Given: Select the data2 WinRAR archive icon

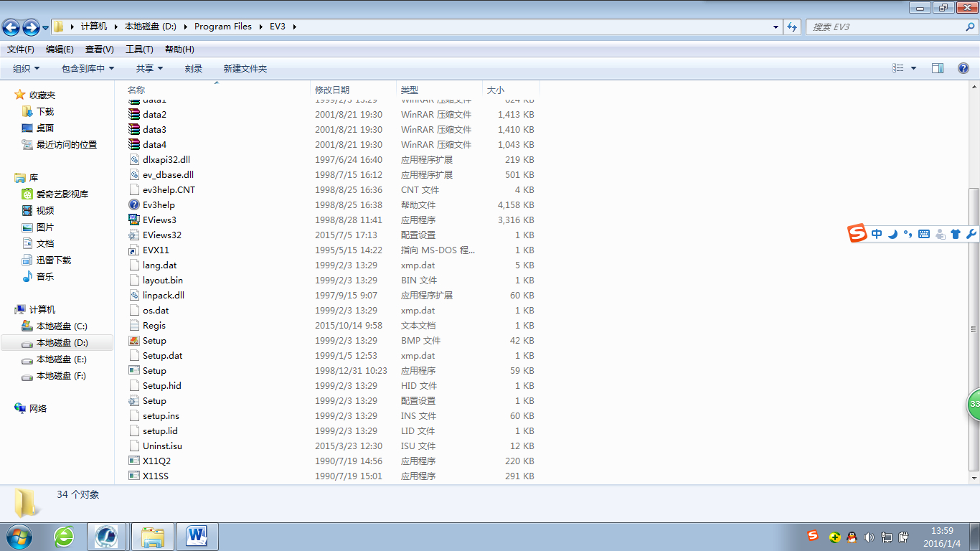Looking at the screenshot, I should click(134, 115).
